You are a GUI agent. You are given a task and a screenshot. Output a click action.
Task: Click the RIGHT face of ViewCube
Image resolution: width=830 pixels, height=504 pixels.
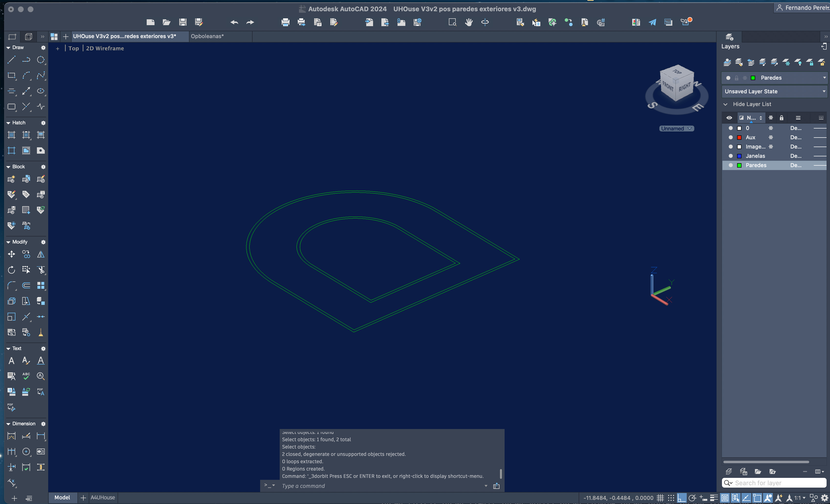[x=685, y=87]
